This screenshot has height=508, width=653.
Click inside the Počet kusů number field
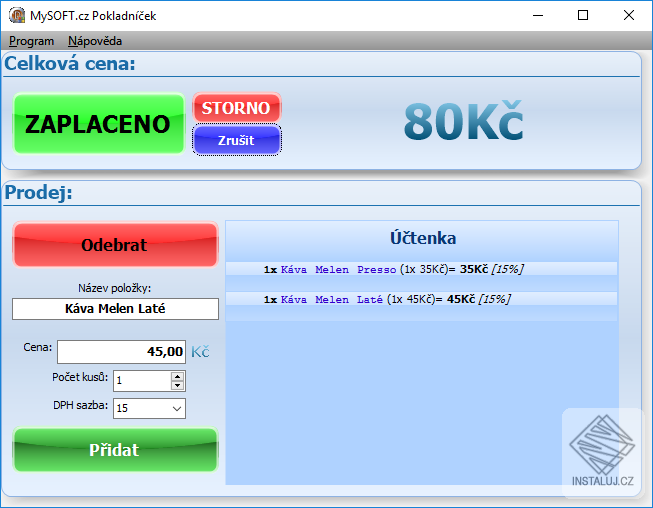[x=142, y=381]
